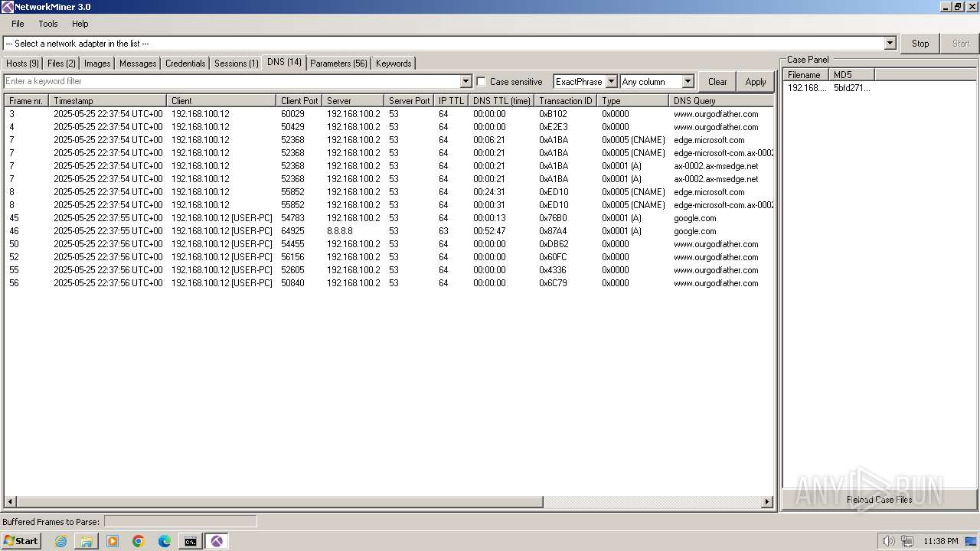This screenshot has height=551, width=980.
Task: Click Reload Case Files button
Action: tap(879, 500)
